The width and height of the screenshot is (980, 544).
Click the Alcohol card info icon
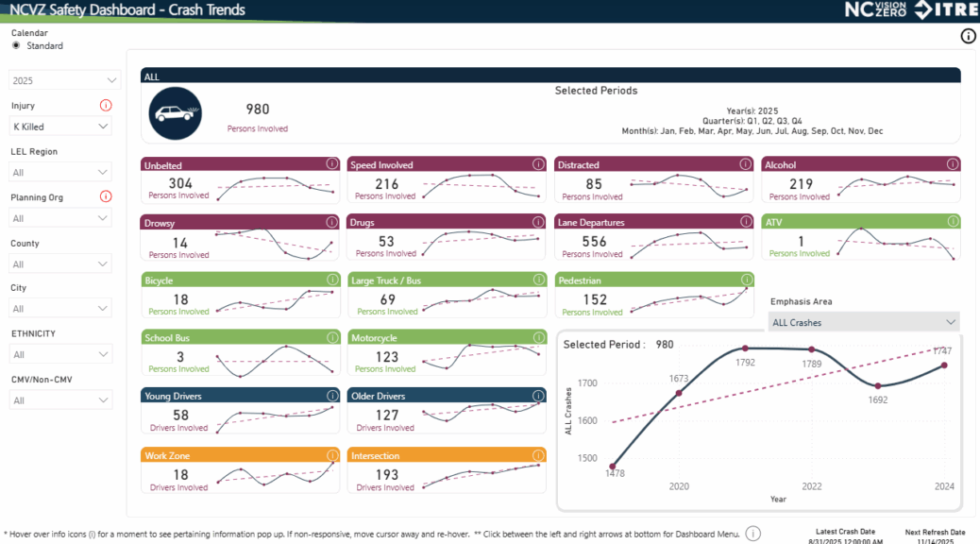(x=953, y=164)
